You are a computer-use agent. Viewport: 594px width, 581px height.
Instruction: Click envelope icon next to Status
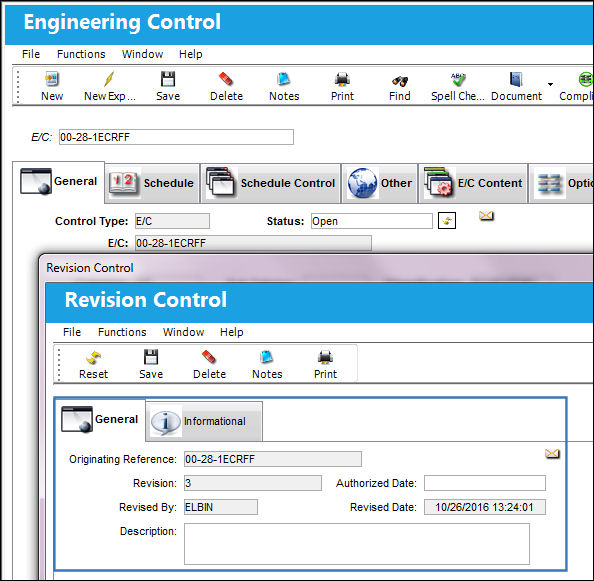486,216
